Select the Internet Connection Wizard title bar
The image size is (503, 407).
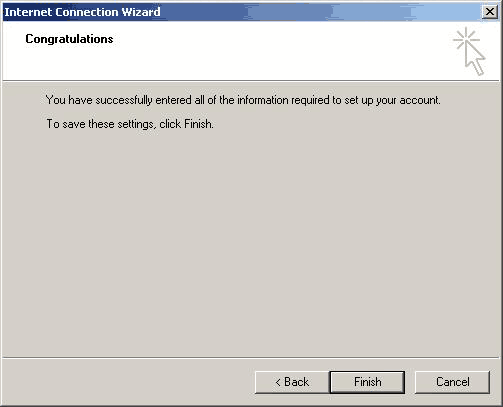point(251,12)
